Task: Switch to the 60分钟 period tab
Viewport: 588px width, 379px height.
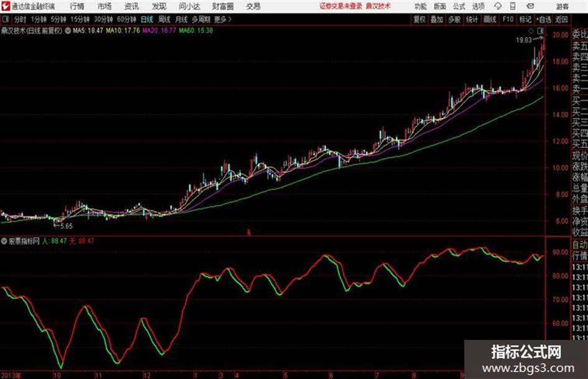Action: tap(126, 19)
